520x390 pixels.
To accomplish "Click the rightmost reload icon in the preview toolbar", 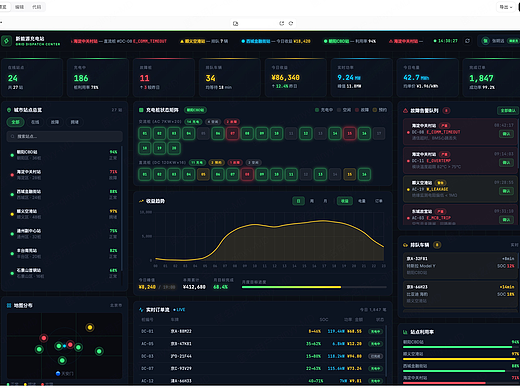I will 291,23.
